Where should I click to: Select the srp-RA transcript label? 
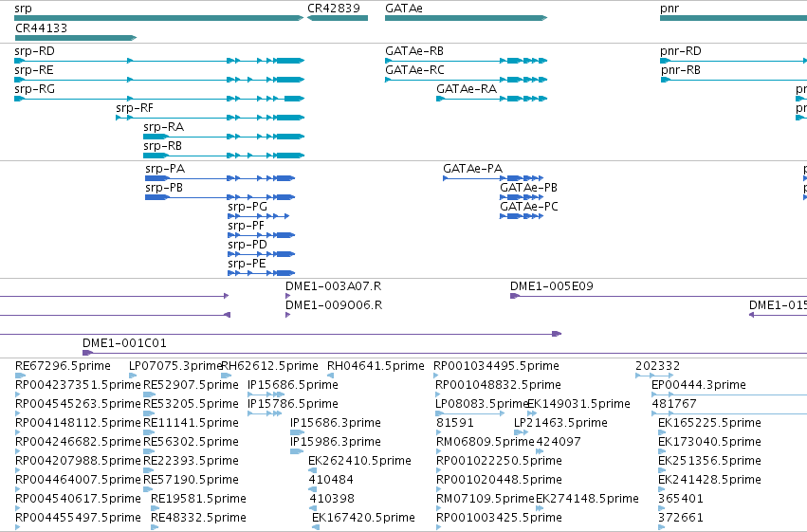click(x=164, y=127)
